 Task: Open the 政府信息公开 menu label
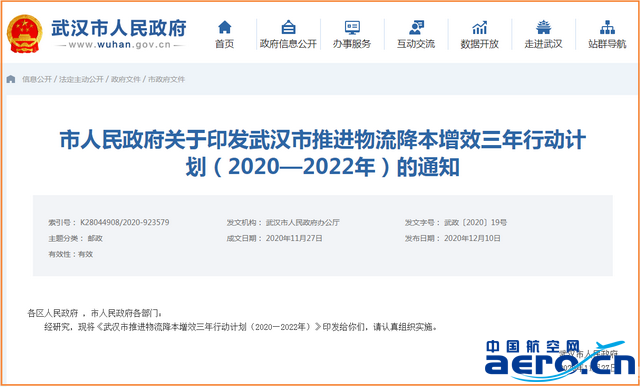288,44
